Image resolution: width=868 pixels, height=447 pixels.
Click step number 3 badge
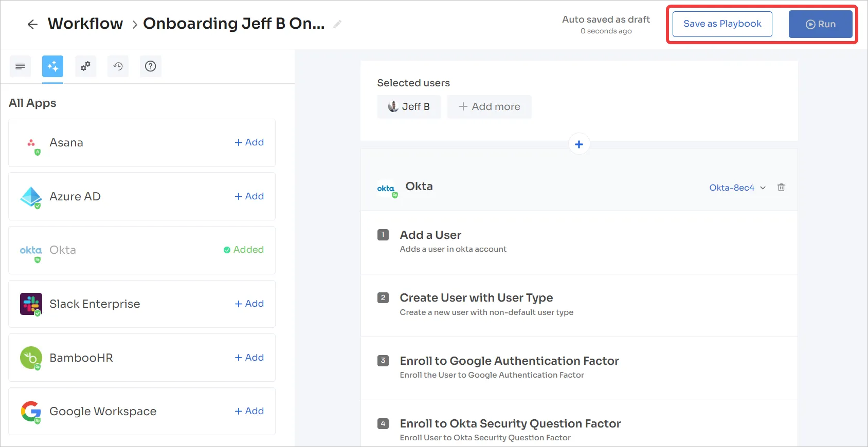pyautogui.click(x=383, y=361)
